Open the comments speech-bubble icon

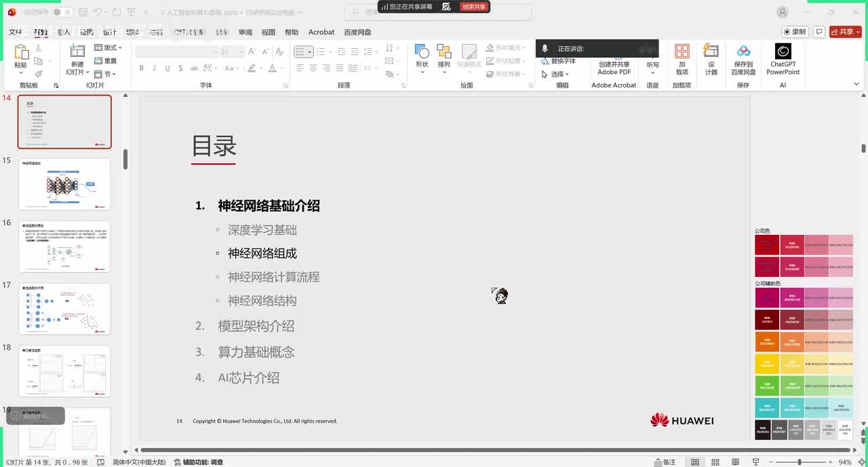click(819, 32)
